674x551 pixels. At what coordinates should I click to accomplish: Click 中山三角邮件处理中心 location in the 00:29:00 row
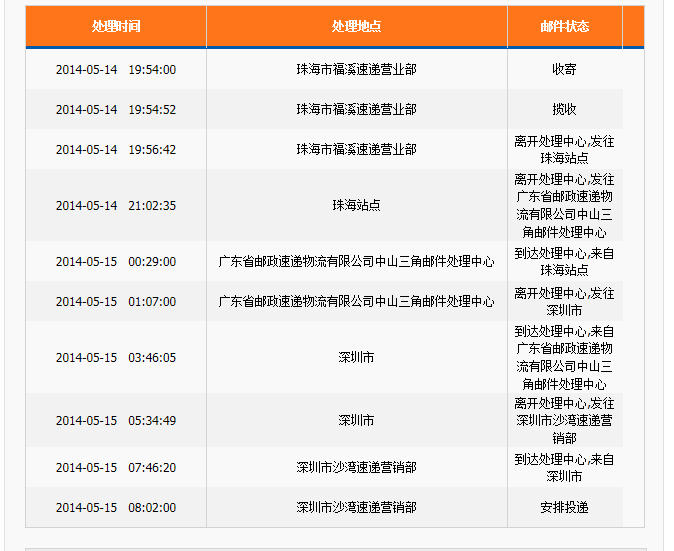coord(356,261)
